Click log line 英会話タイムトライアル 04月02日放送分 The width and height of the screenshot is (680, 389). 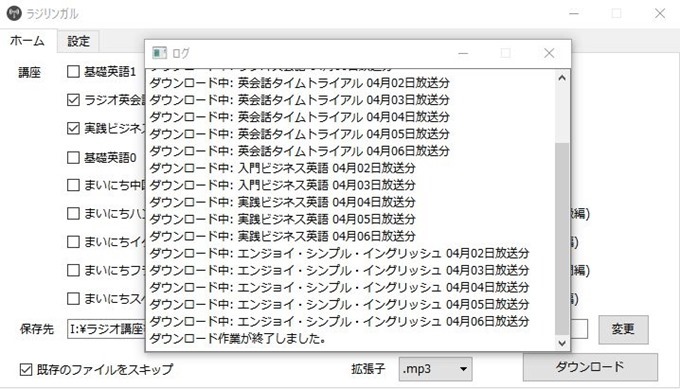tap(300, 82)
